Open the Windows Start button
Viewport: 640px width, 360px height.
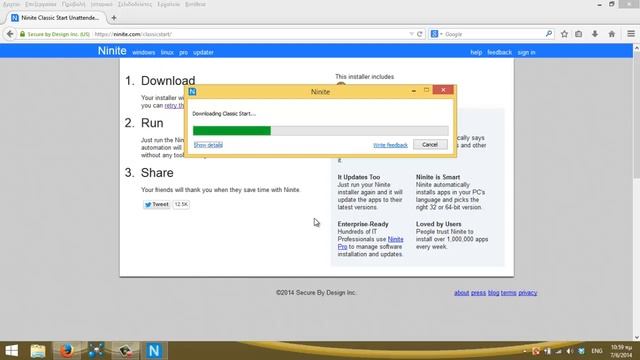(x=12, y=351)
